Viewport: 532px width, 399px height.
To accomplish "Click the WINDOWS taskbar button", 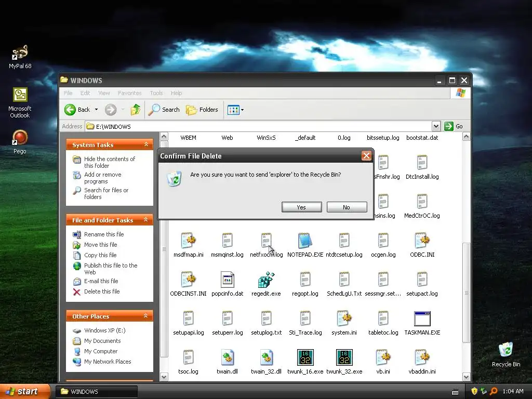I will click(96, 392).
